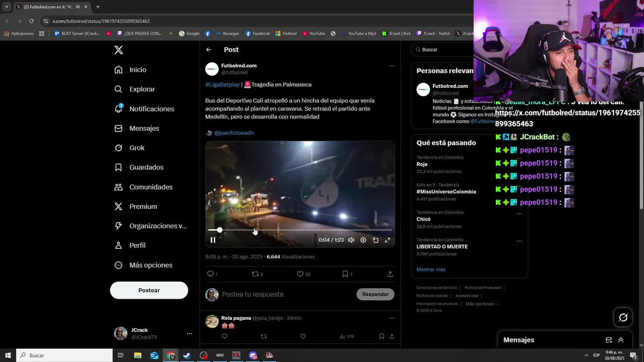Click the Organizaciones lightning icon
This screenshot has width=644, height=362.
119,226
